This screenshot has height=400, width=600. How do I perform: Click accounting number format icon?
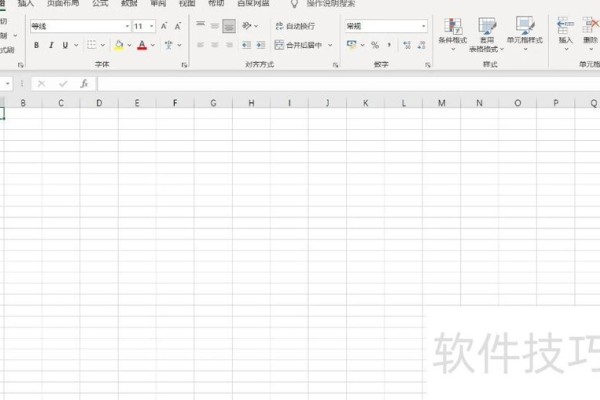click(352, 45)
